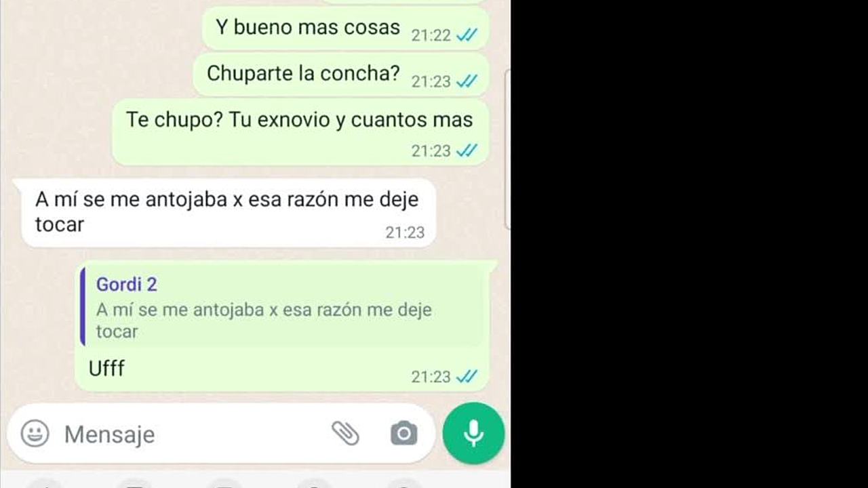Click blue double-check on the exnovio message
Screen dimensions: 868x488
pyautogui.click(x=467, y=150)
